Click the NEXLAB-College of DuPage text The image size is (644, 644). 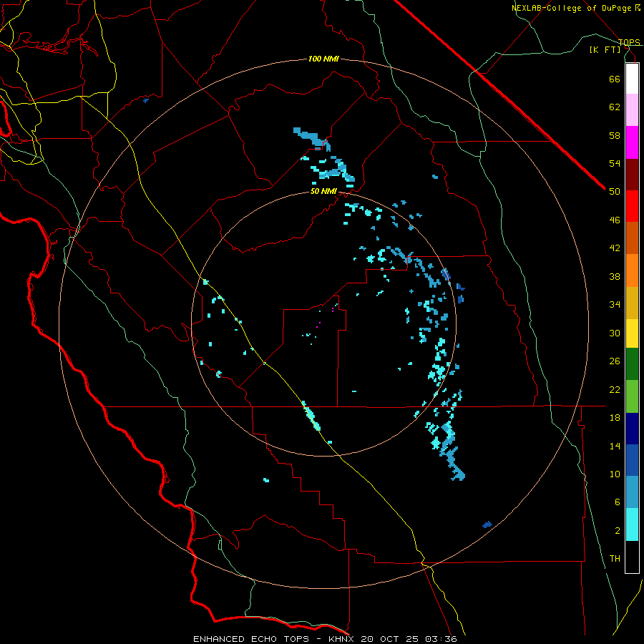[572, 8]
